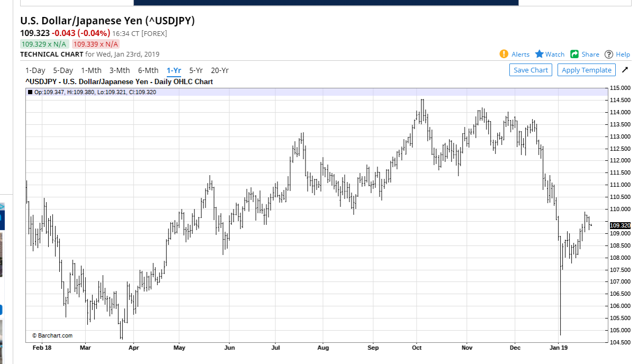Screen dimensions: 638x364
Task: Select the 6-Mth period tab
Action: 148,70
